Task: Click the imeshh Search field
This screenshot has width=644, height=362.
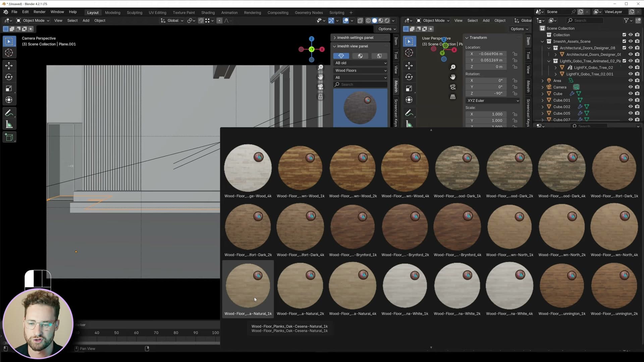Action: pos(361,84)
